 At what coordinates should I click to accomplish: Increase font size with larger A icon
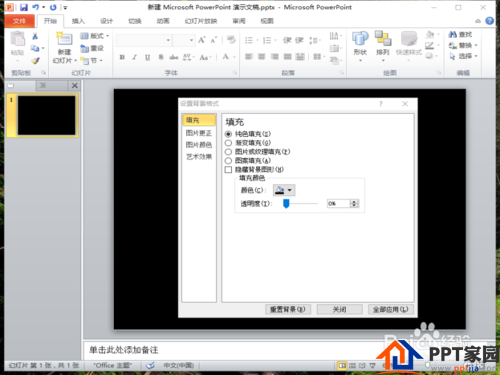pos(202,40)
